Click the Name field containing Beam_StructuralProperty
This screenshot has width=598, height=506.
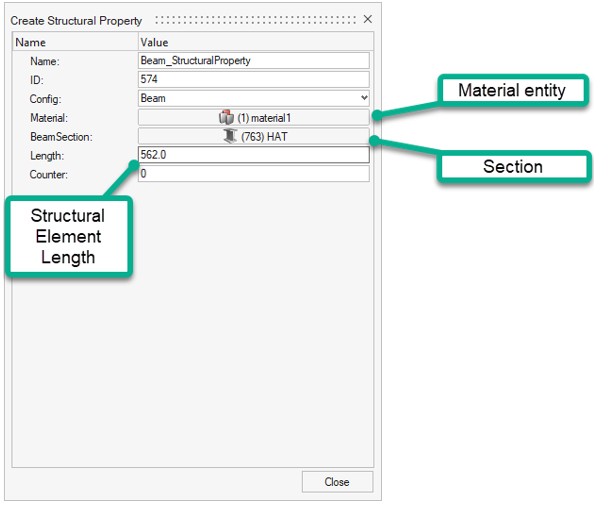[x=254, y=61]
